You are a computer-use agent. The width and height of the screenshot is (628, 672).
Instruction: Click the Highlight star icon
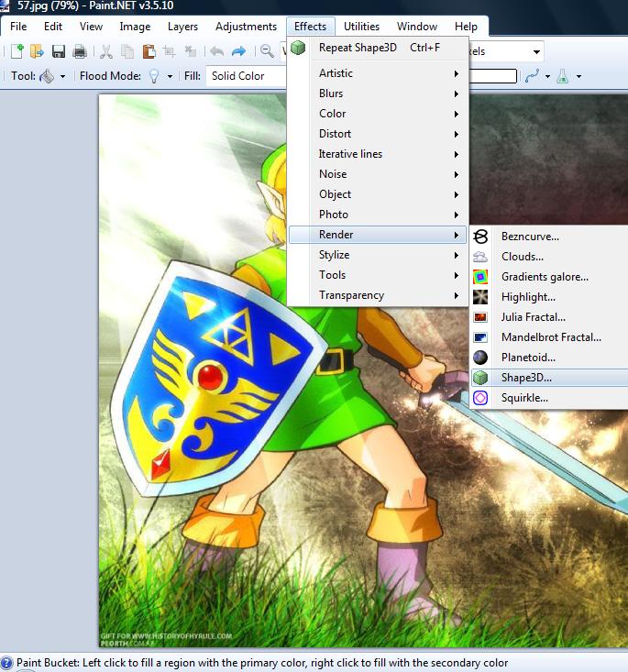coord(480,297)
